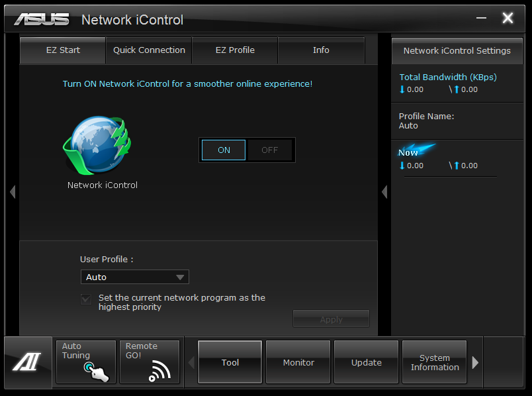Viewport: 532px width, 396px height.
Task: Click the ASUS logo in title bar
Action: 42,19
